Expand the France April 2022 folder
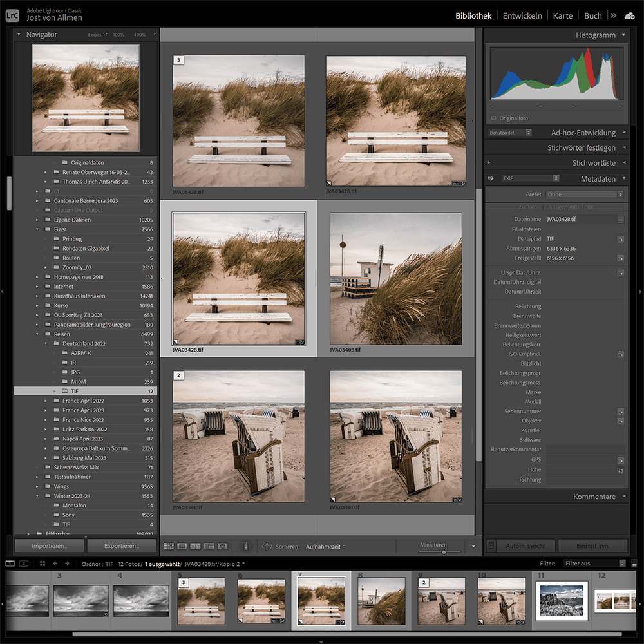 point(46,401)
